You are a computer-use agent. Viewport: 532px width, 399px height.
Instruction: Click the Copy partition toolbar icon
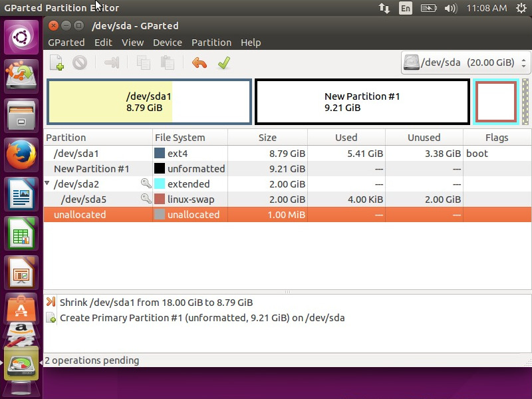143,63
